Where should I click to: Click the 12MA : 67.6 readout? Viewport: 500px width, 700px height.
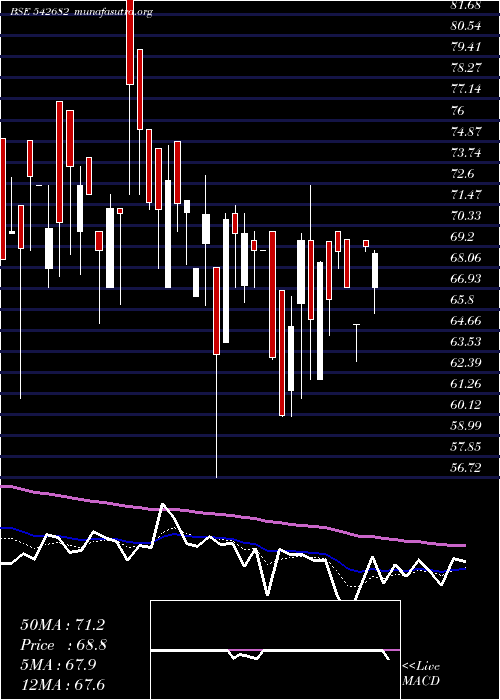62,684
